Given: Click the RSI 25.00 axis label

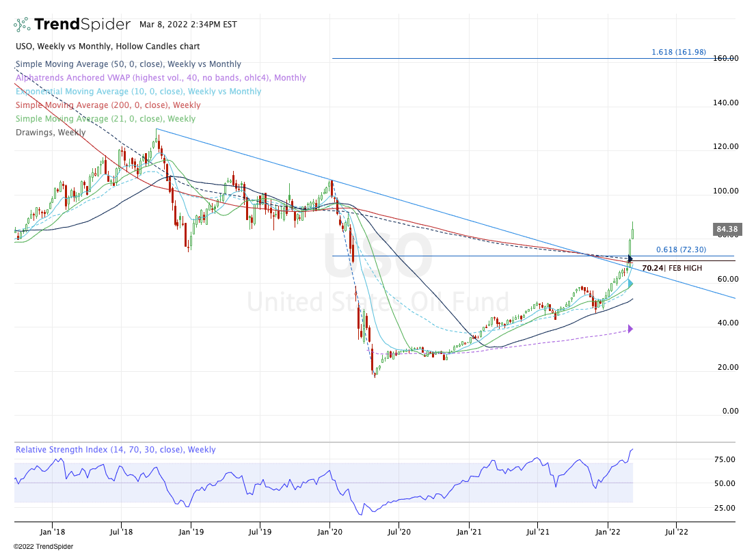Looking at the screenshot, I should 725,508.
